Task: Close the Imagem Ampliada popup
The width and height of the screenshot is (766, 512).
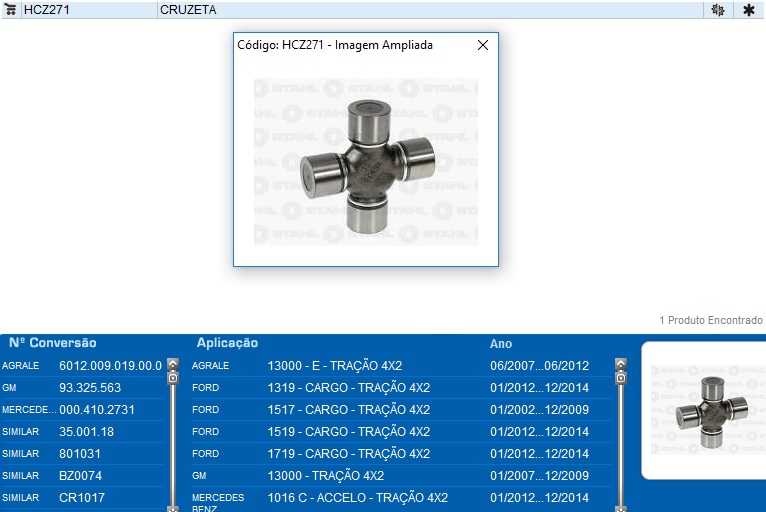Action: [483, 45]
